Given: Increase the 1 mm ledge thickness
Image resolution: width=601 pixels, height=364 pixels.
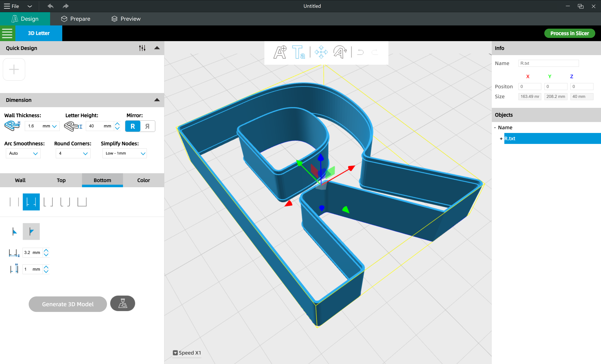Looking at the screenshot, I should [x=46, y=267].
